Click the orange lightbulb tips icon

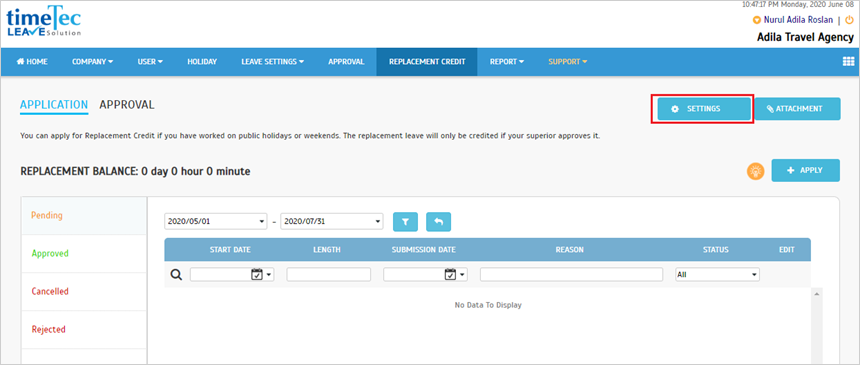pos(756,171)
